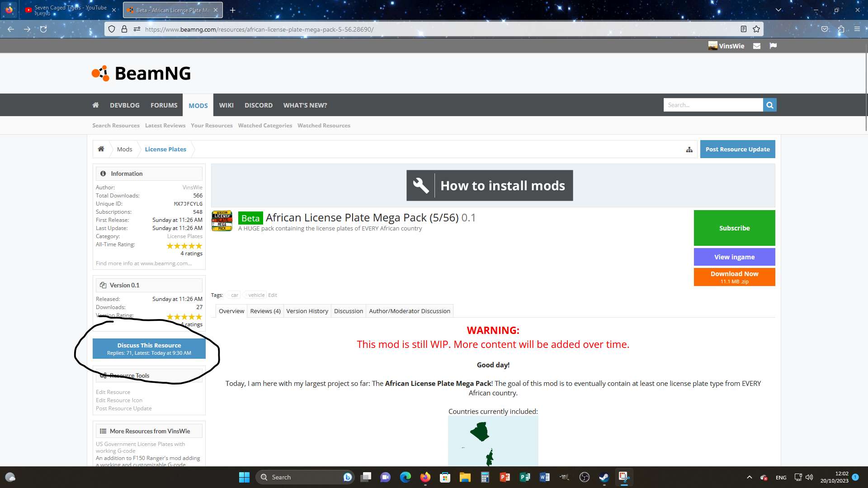
Task: Open Microsoft Edge from taskbar
Action: tap(405, 477)
